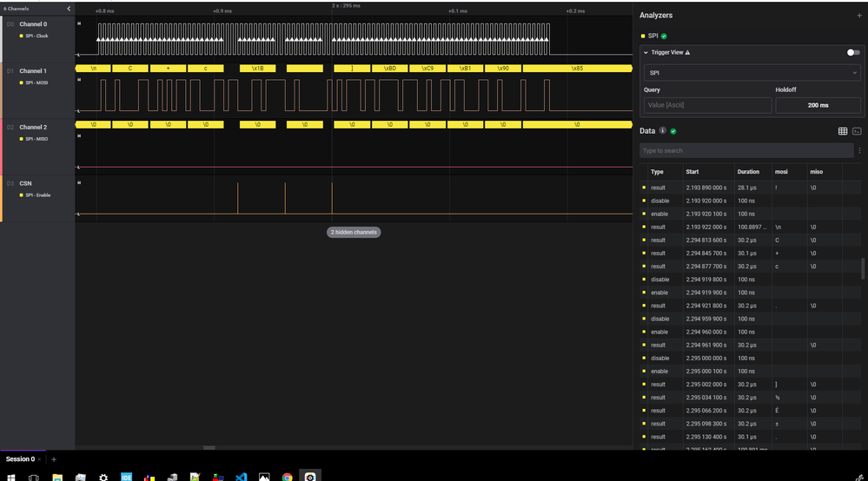Open the SPI trigger analyzer dropdown
This screenshot has height=481, width=868.
coord(752,72)
